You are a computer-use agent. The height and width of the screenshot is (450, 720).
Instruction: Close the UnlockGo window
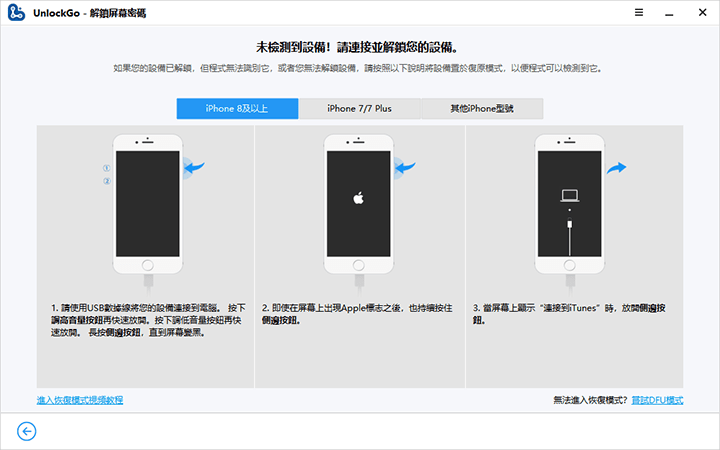click(x=702, y=12)
